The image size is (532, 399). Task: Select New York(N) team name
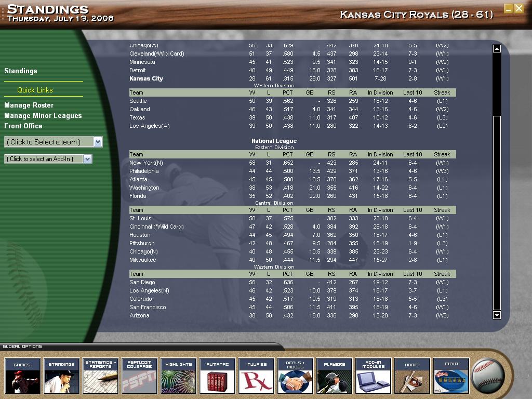pos(146,163)
